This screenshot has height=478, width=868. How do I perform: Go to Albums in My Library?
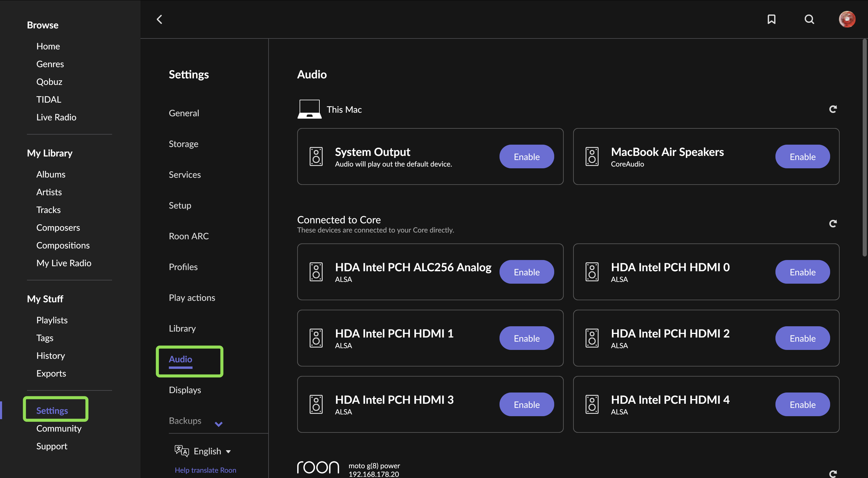tap(51, 174)
